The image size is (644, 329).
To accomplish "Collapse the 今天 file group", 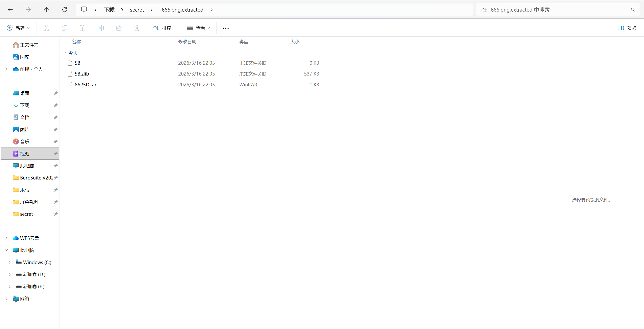I will click(x=65, y=53).
